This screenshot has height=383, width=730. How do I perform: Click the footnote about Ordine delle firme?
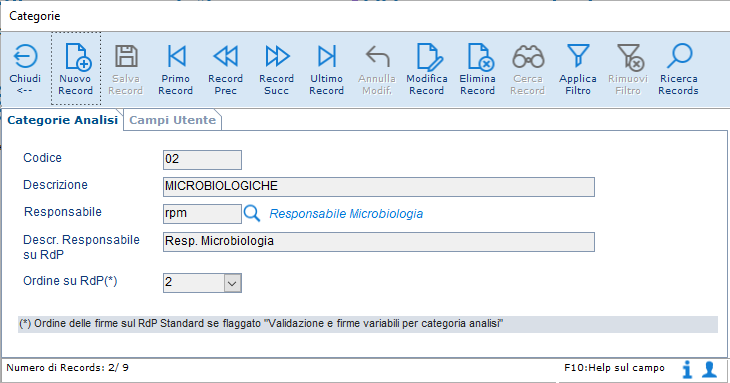[x=368, y=324]
